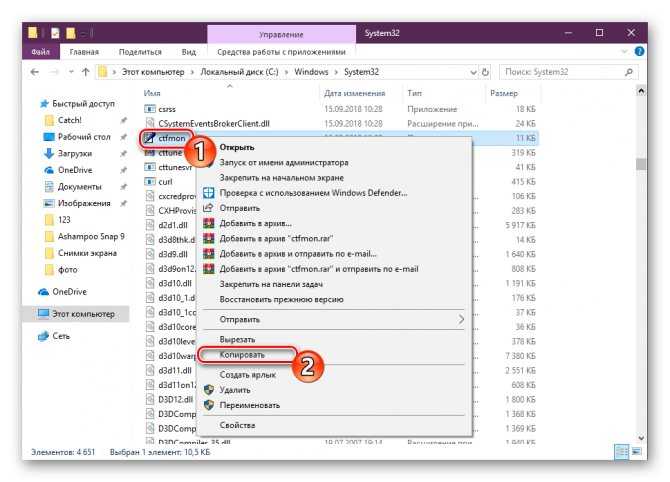Select d3d9.dll file
The image size is (670, 482).
pos(173,255)
